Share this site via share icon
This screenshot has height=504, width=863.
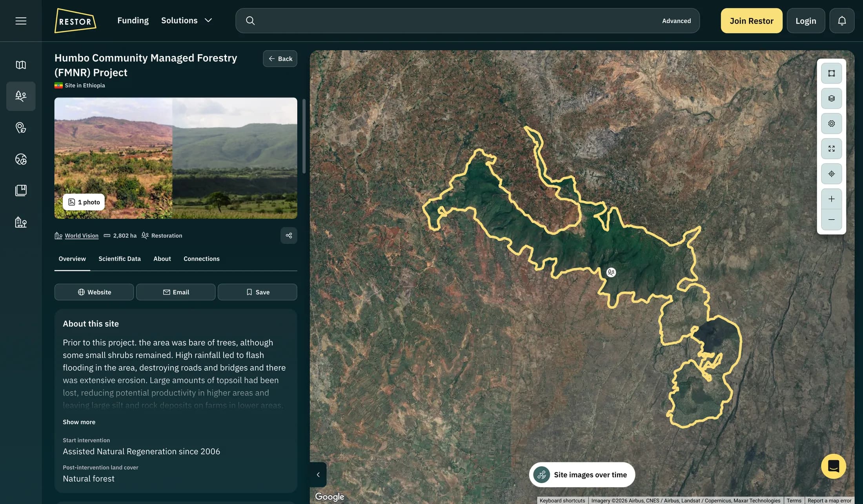[289, 235]
